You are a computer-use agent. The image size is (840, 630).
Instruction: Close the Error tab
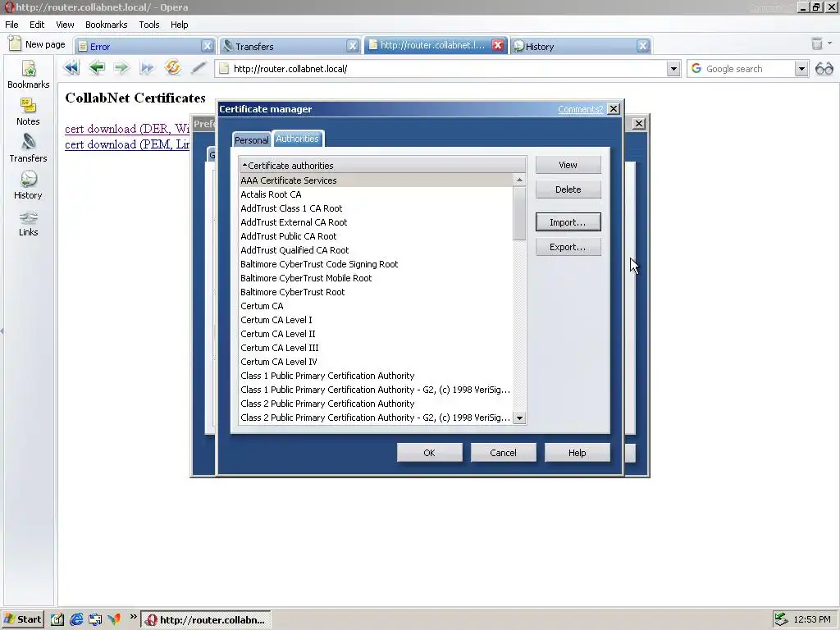coord(208,46)
